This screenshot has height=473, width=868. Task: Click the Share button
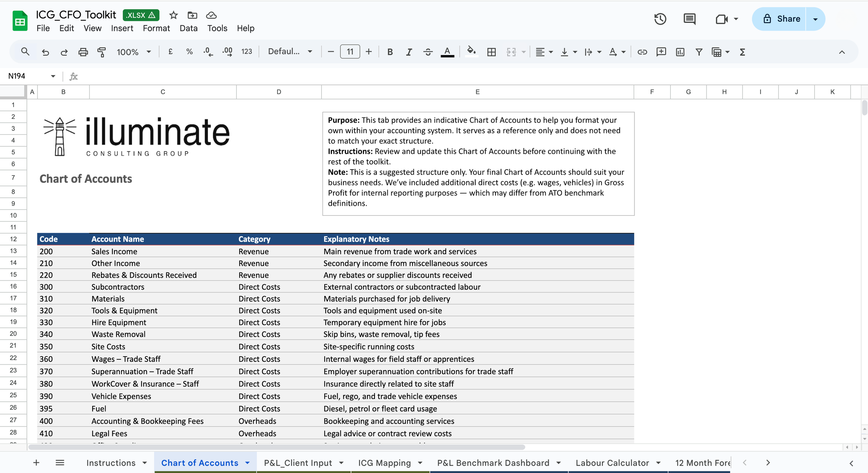pos(781,19)
